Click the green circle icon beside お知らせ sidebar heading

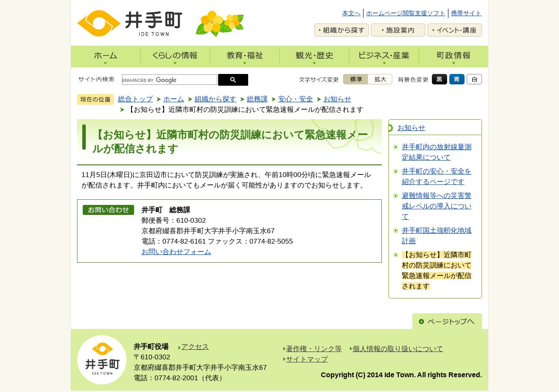click(390, 128)
